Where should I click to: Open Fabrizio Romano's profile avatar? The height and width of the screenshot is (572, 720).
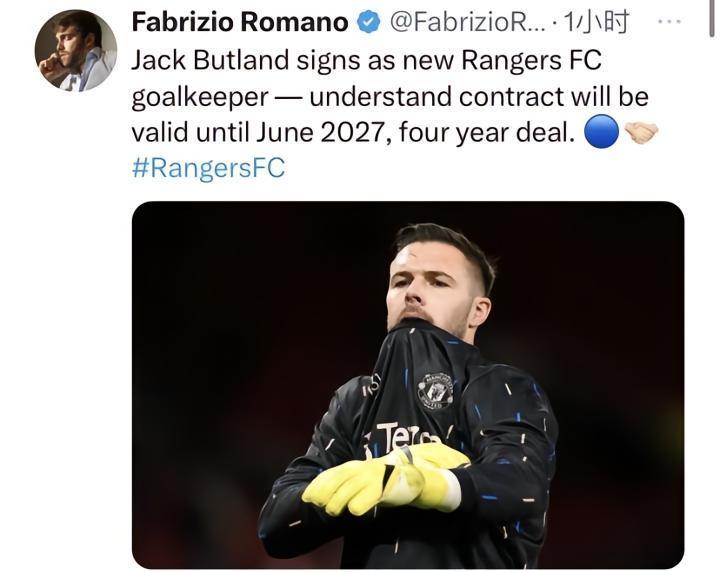[x=76, y=50]
